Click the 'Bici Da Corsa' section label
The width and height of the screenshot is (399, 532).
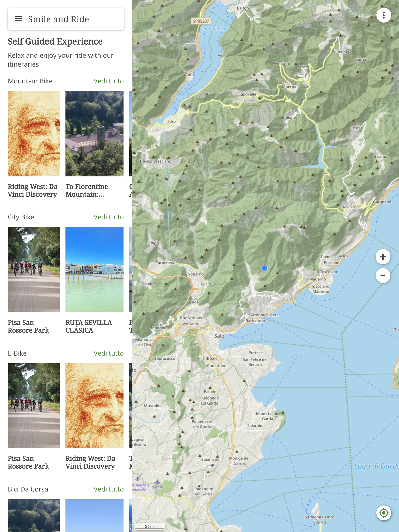pyautogui.click(x=28, y=489)
